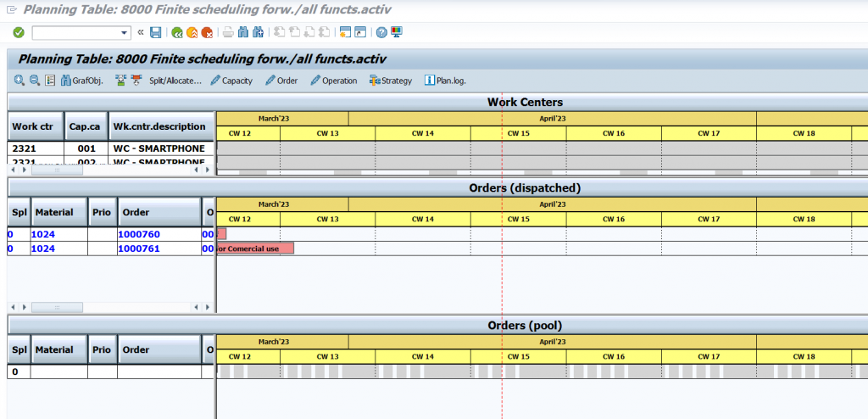Select the small red bar of order 1000760
The image size is (868, 419).
(221, 234)
